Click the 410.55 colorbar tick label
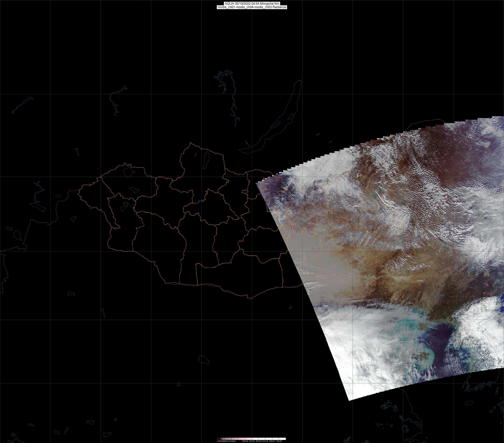Screen dimensions: 504x443 click(x=252, y=441)
